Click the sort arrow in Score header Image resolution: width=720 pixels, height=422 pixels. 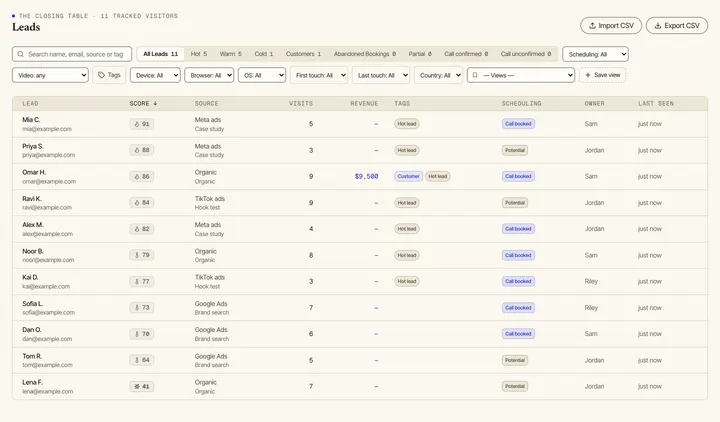tap(155, 104)
